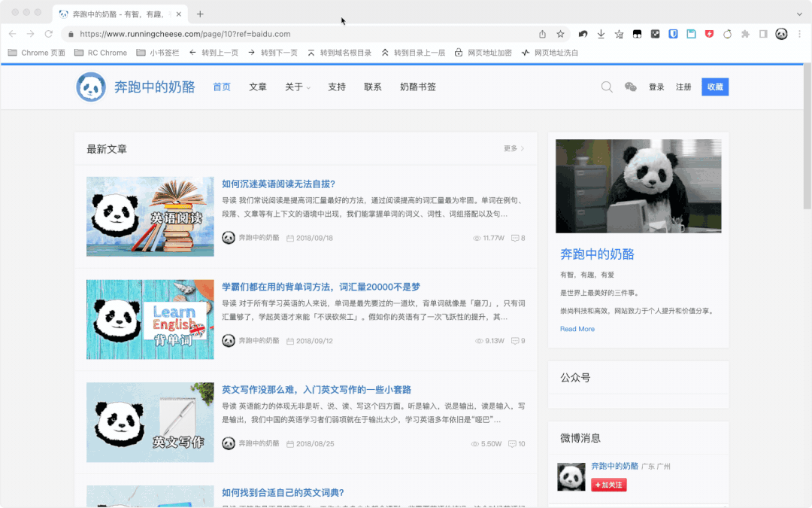Click the Read More link
The width and height of the screenshot is (812, 508).
pyautogui.click(x=577, y=329)
